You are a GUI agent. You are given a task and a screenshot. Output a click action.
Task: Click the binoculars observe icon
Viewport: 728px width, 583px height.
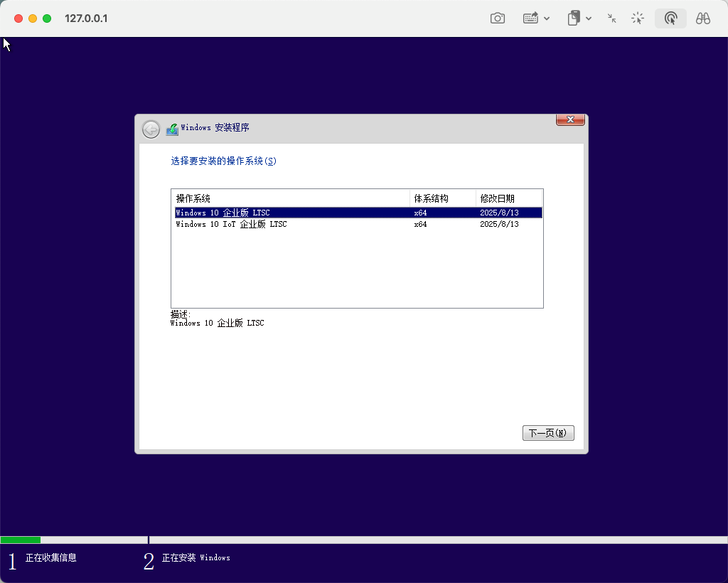point(703,18)
